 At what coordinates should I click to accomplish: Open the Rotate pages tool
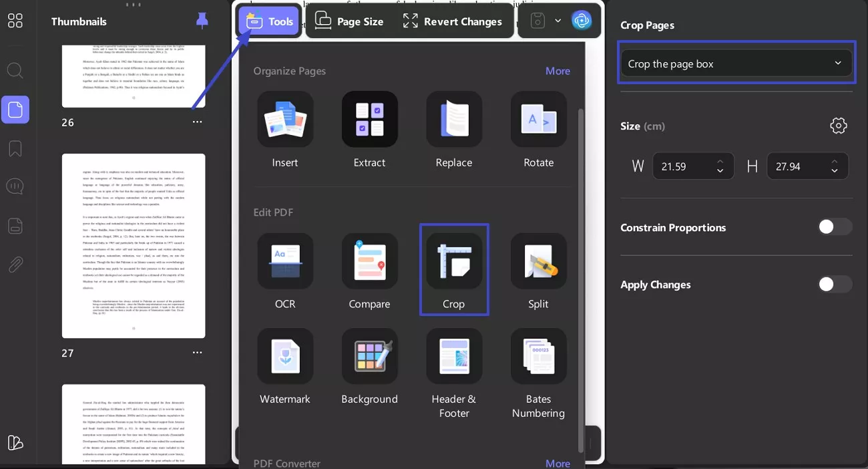538,130
